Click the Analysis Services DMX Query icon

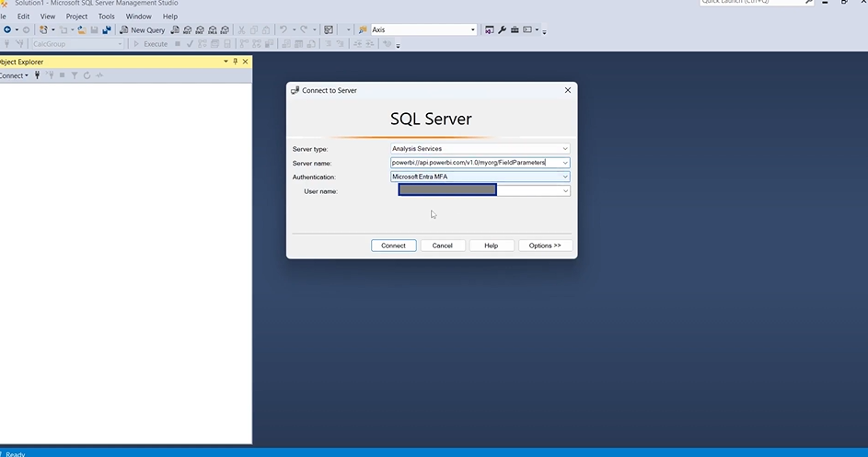(200, 29)
